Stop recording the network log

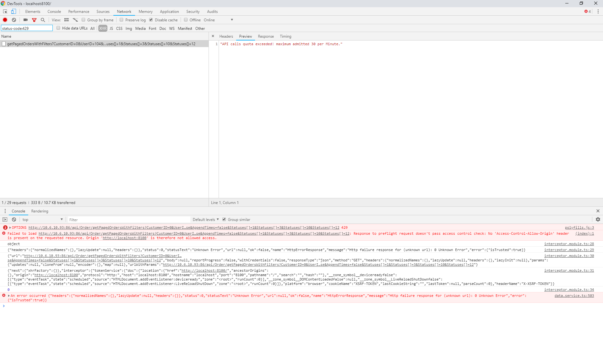[5, 20]
